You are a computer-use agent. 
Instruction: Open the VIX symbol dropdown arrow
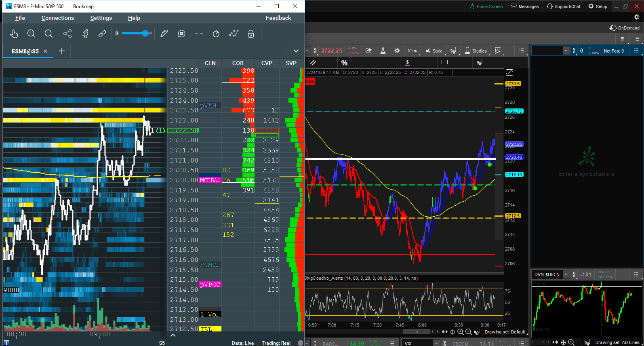coord(436,343)
